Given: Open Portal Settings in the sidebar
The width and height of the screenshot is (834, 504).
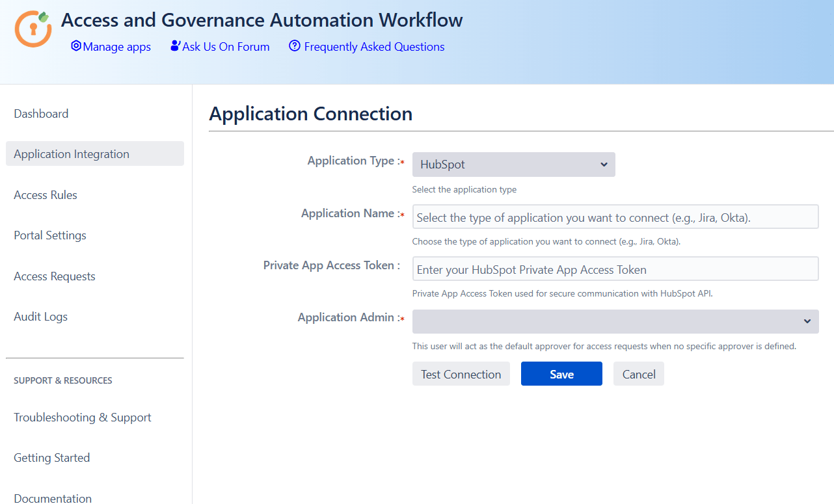Looking at the screenshot, I should click(x=50, y=235).
